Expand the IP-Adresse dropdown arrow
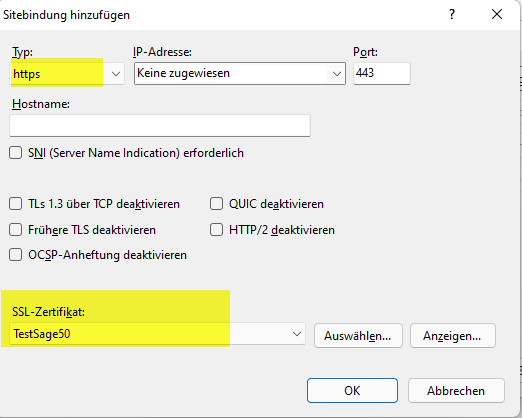 click(x=337, y=74)
